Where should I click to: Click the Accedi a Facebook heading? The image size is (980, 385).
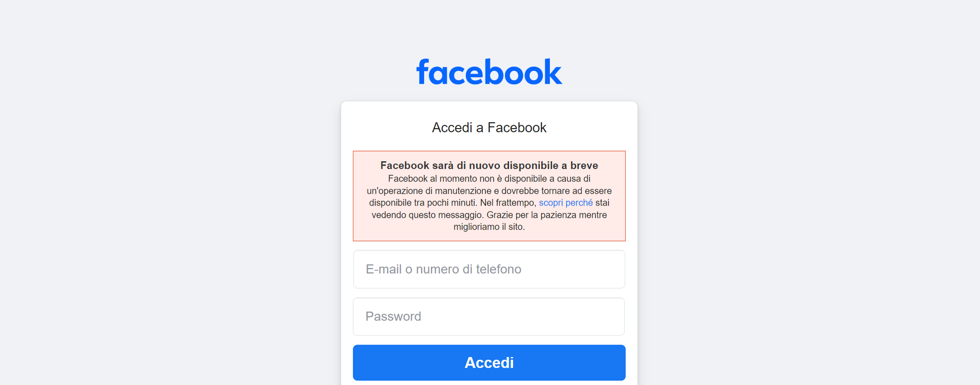pos(489,128)
